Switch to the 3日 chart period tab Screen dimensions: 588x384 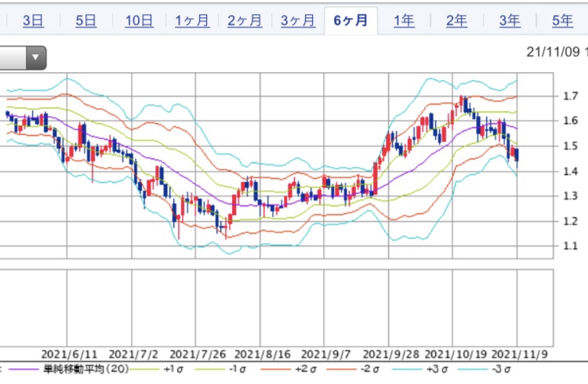tap(33, 21)
